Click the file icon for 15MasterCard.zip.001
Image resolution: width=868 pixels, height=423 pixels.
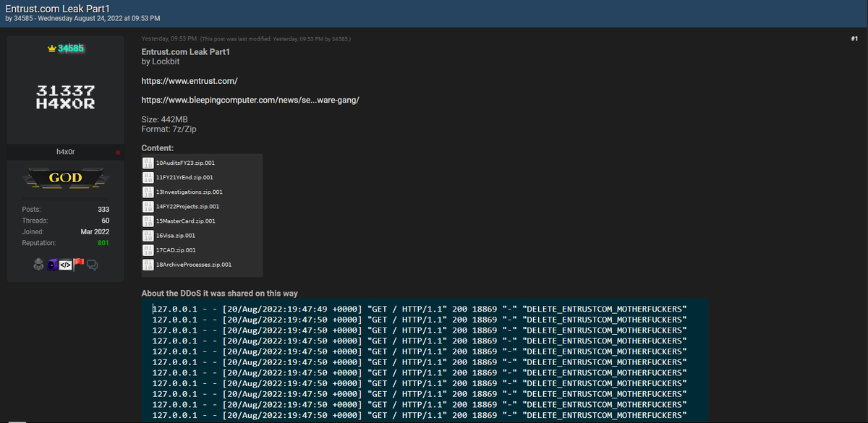pos(148,221)
